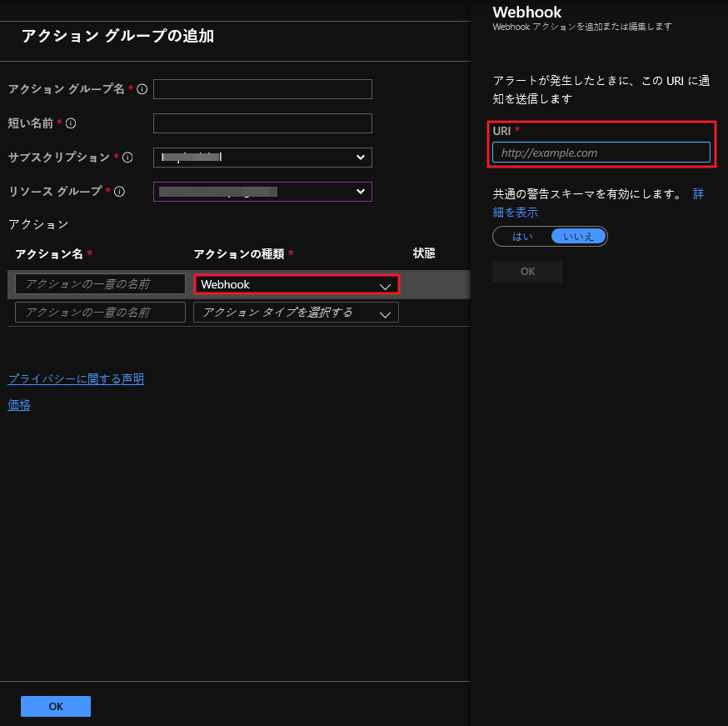Select いいえ on the alert schema toggle

[x=579, y=237]
